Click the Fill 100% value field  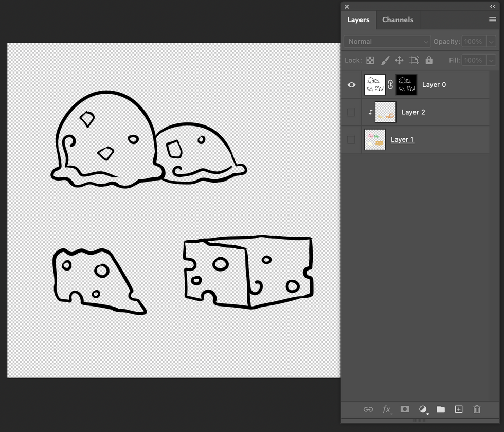pos(474,60)
